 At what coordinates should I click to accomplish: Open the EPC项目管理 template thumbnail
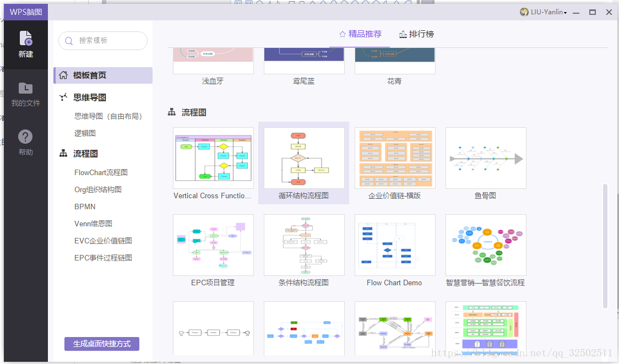click(x=213, y=245)
